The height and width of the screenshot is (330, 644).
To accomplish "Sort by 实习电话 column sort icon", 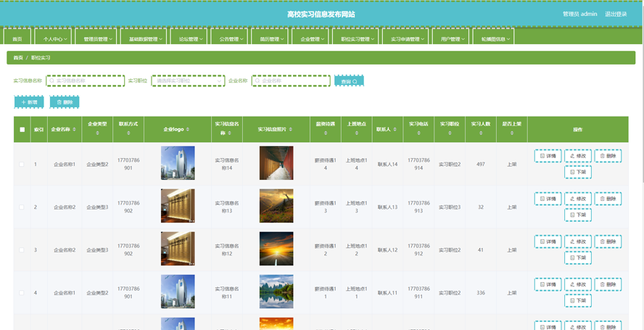I will [x=418, y=133].
